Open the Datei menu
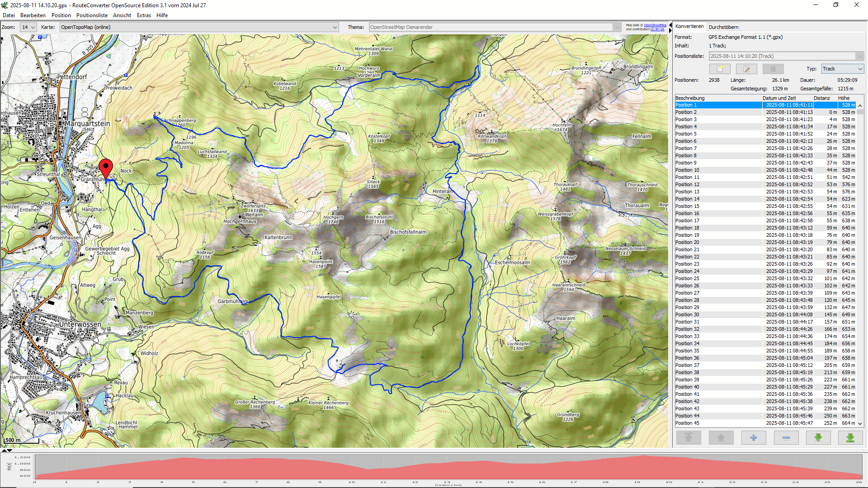The width and height of the screenshot is (868, 488). (x=9, y=15)
